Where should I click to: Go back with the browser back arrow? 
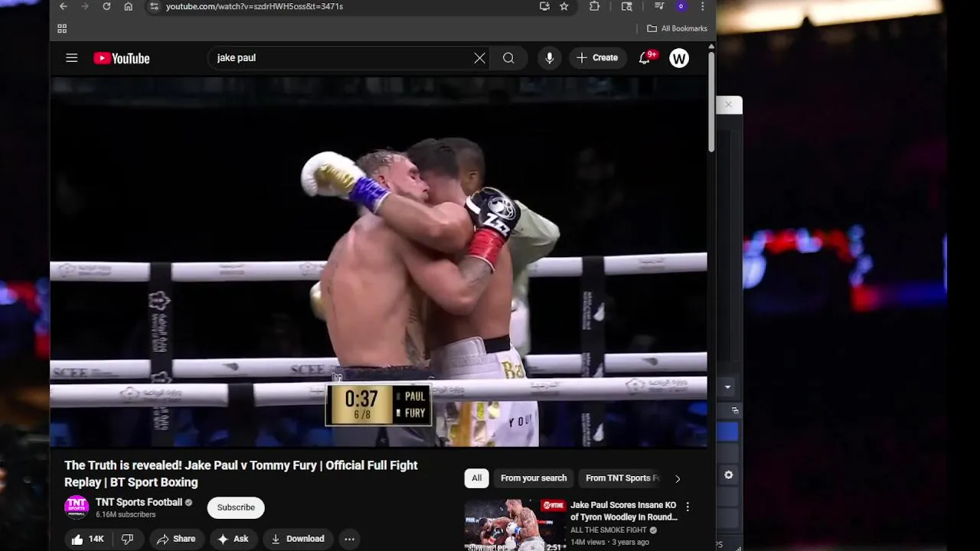64,6
